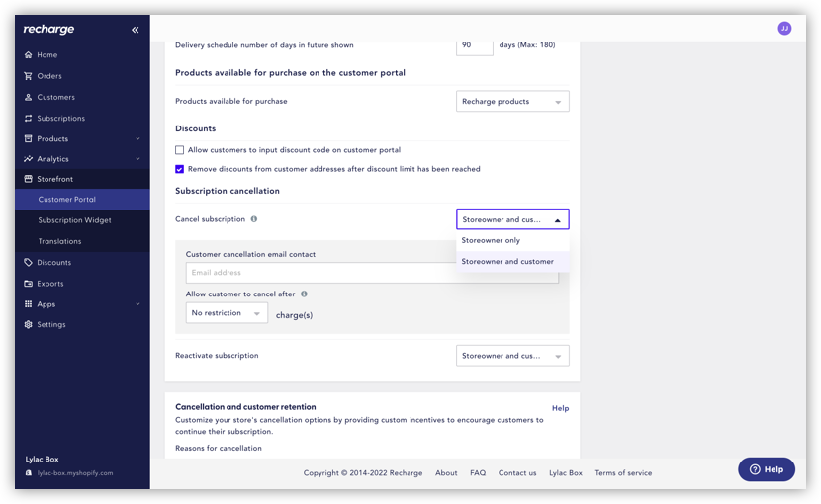Click the Discounts tag icon
Viewport: 821px width, 504px height.
pos(29,262)
